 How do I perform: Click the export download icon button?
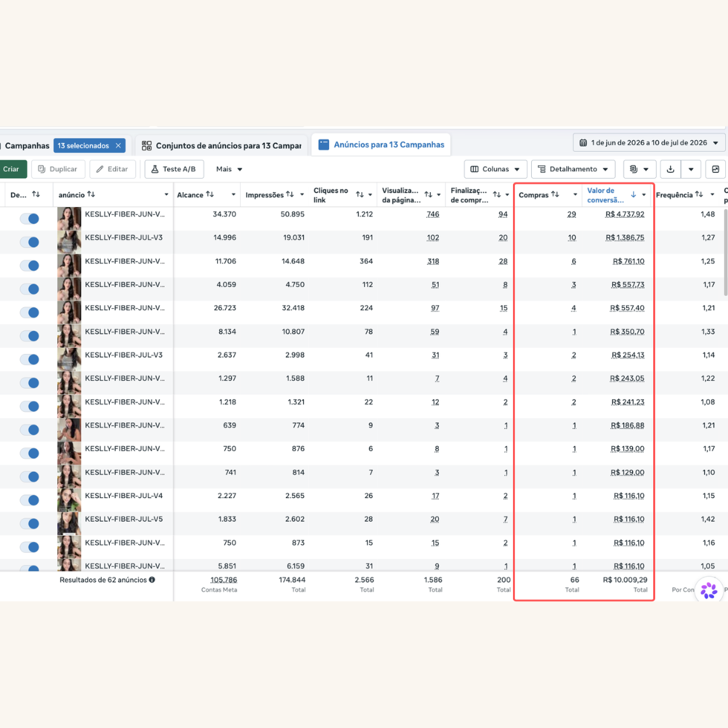[x=670, y=169]
